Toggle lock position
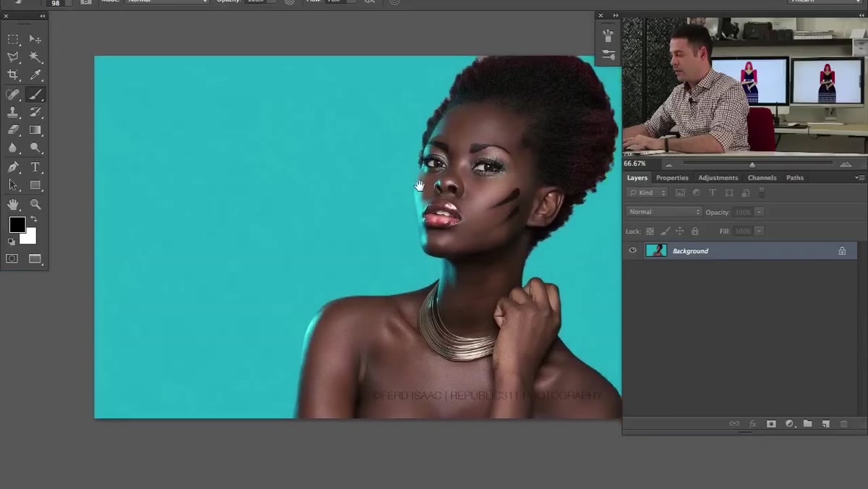The image size is (868, 489). point(680,231)
